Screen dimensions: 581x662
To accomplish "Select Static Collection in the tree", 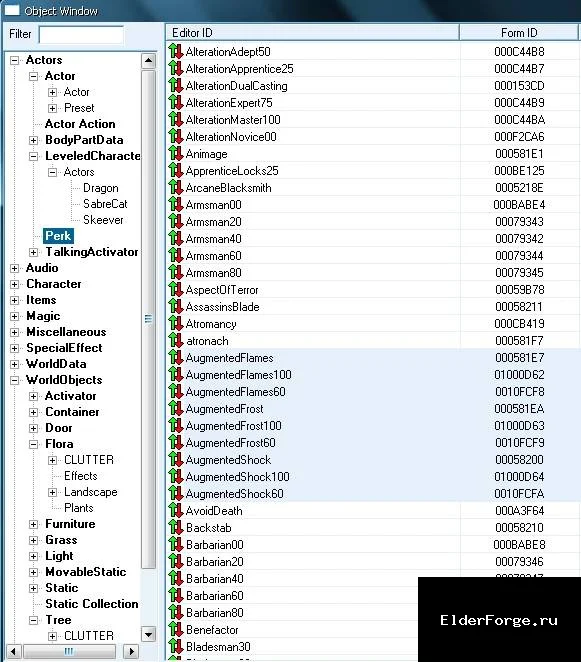I will click(x=92, y=604).
